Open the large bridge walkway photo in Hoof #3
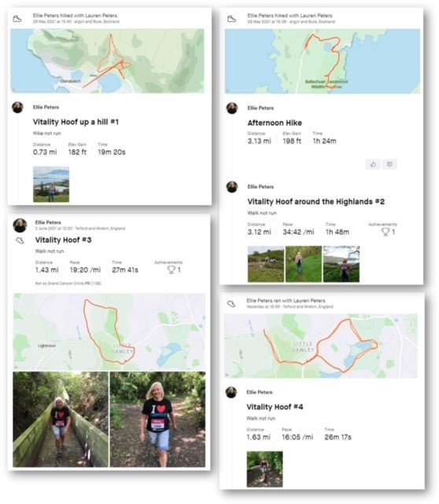Viewport: 439px width, 504px height. (x=61, y=420)
